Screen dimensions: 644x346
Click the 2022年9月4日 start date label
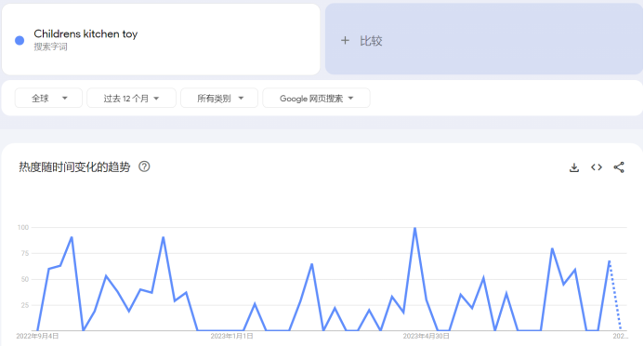click(37, 336)
